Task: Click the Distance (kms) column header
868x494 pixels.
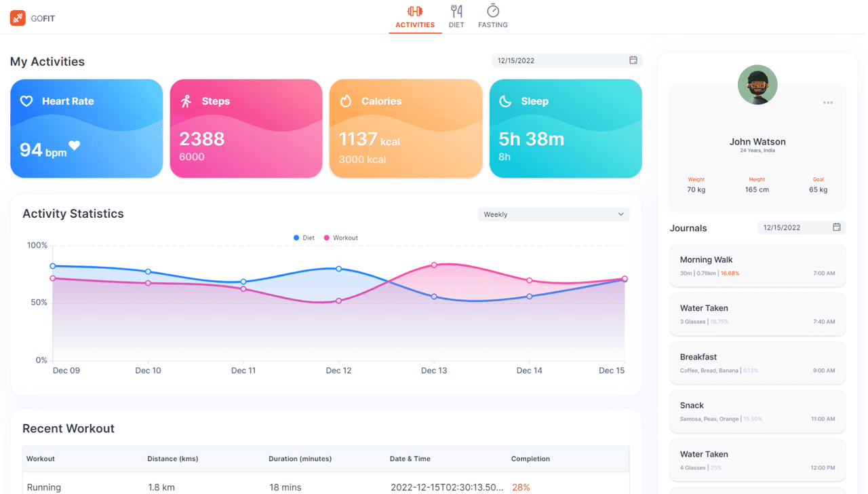Action: (x=173, y=459)
